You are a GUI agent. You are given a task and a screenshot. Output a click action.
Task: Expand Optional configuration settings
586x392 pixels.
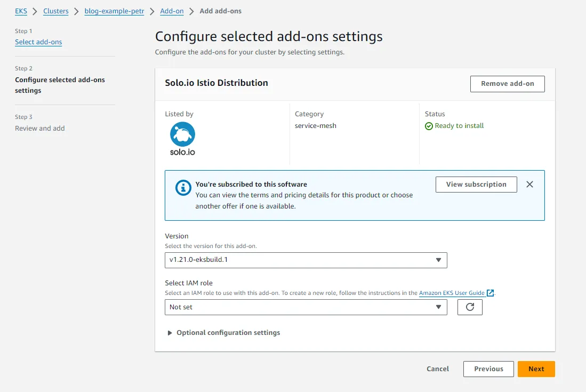224,333
